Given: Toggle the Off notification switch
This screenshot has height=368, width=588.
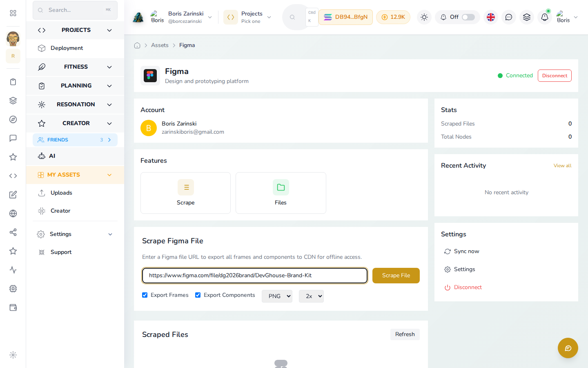Looking at the screenshot, I should [468, 17].
